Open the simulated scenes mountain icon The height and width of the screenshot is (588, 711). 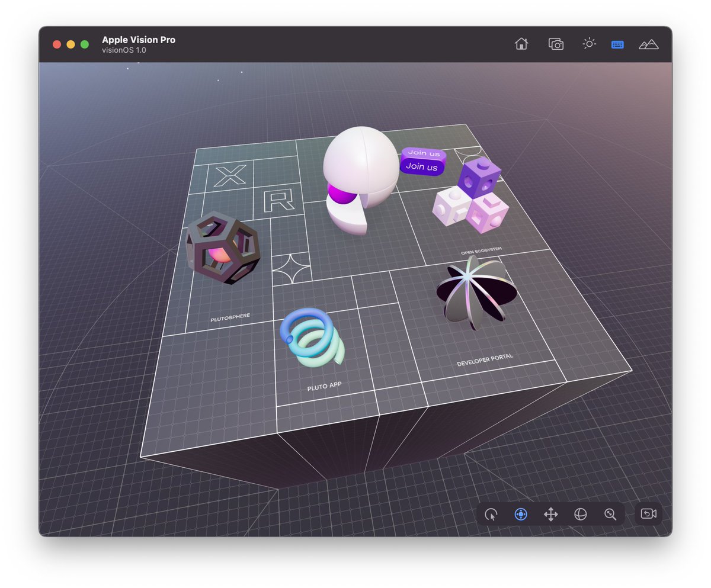(649, 44)
